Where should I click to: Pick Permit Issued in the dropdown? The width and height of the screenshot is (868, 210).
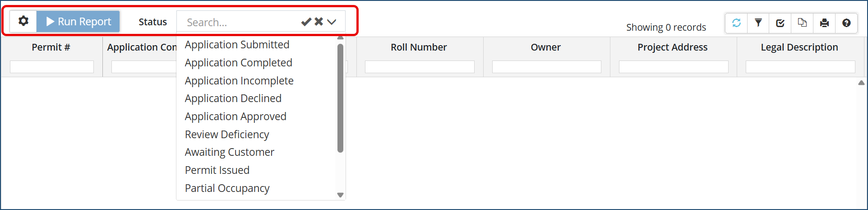pos(217,170)
